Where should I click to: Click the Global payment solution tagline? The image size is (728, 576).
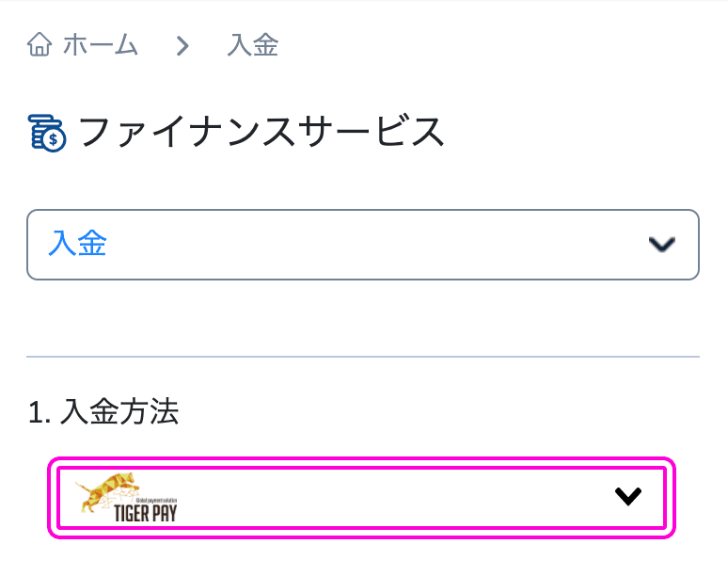pos(156,501)
